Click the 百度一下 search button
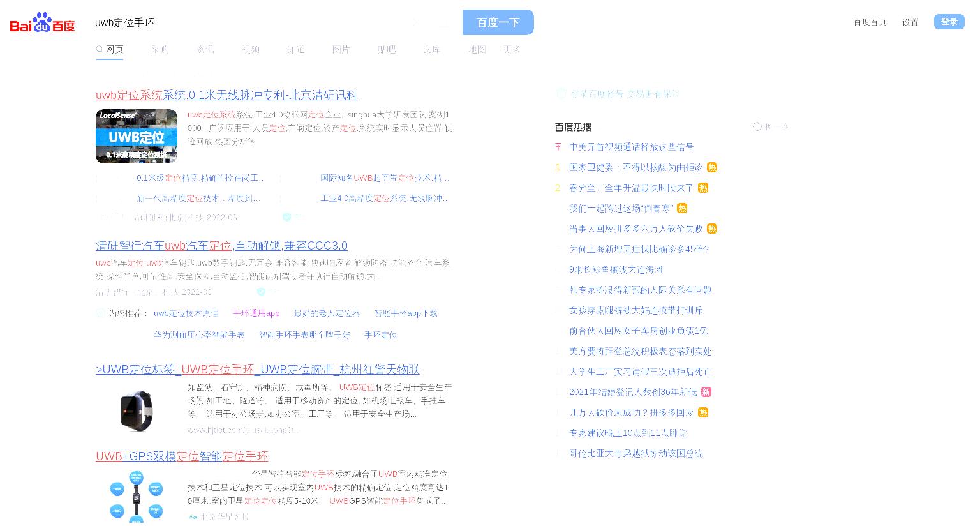The width and height of the screenshot is (980, 526). pyautogui.click(x=498, y=22)
